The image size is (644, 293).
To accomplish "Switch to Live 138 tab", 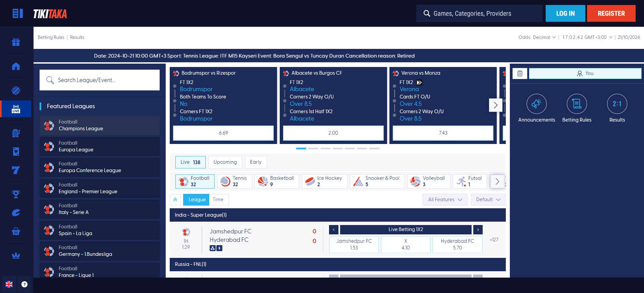I will [190, 162].
